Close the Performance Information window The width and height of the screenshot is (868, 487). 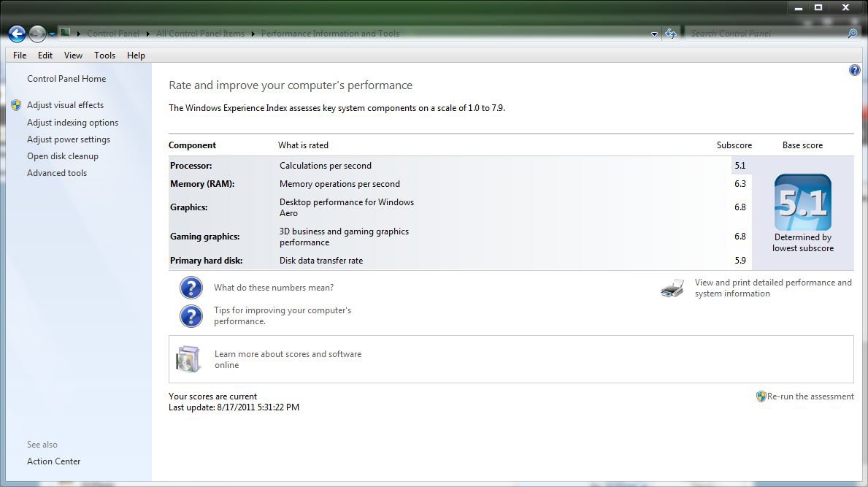coord(846,8)
